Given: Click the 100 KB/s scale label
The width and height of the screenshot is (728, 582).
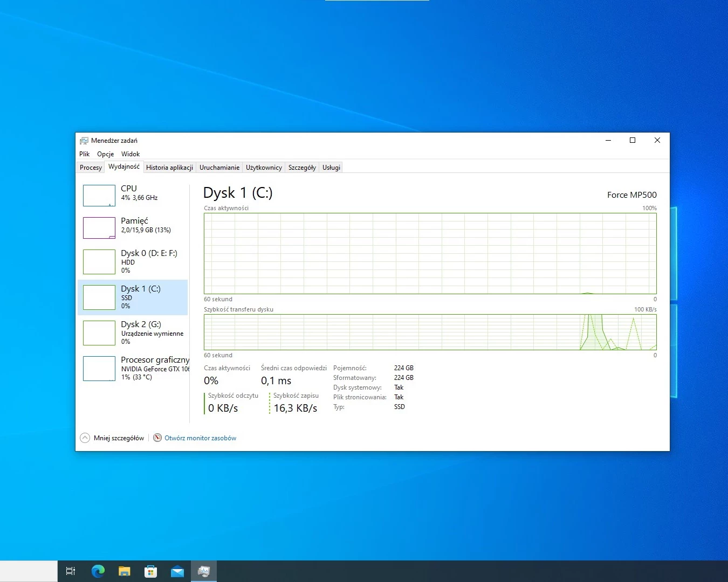Looking at the screenshot, I should coord(645,309).
